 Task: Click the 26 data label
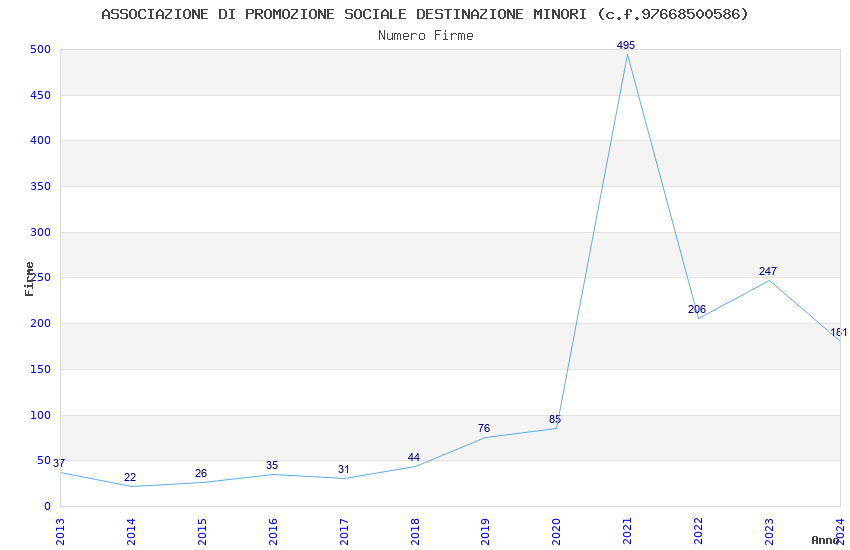[201, 473]
